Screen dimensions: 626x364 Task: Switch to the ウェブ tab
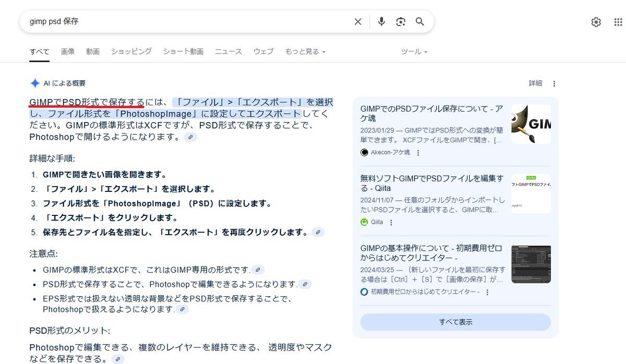pos(263,52)
